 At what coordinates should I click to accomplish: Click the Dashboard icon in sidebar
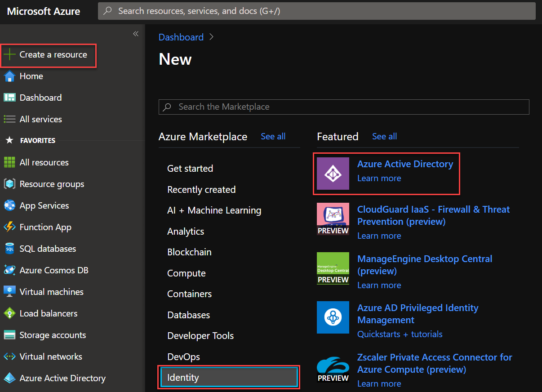click(9, 98)
